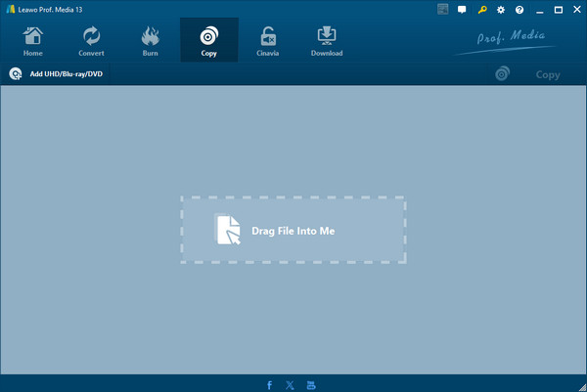
Task: Click the feedback speech bubble icon
Action: (462, 9)
